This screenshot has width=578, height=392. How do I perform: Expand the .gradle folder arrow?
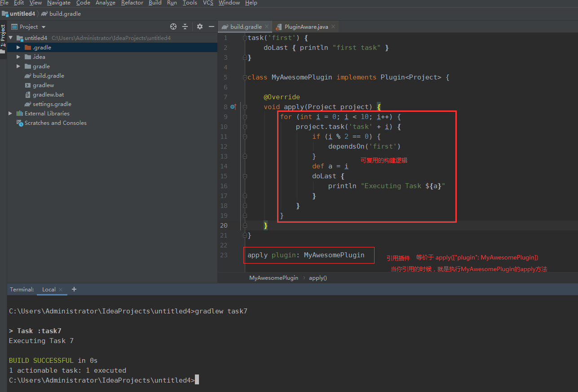(x=18, y=48)
